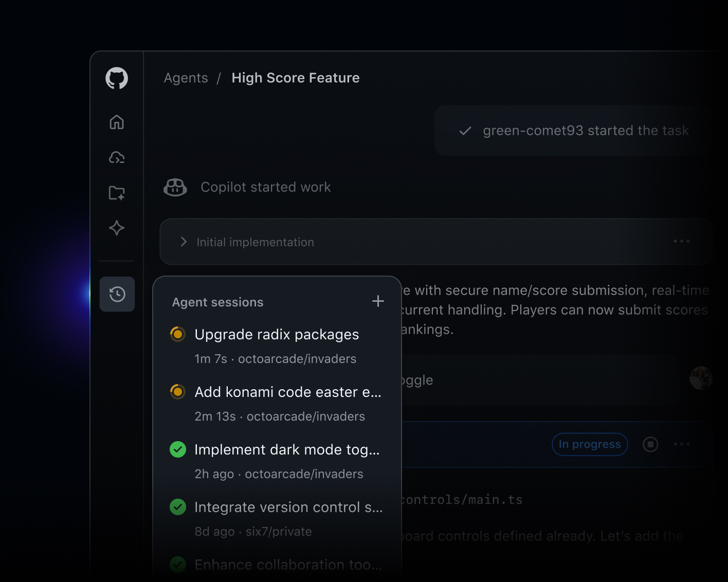
Task: Click the GitHub logo in the sidebar
Action: (117, 79)
